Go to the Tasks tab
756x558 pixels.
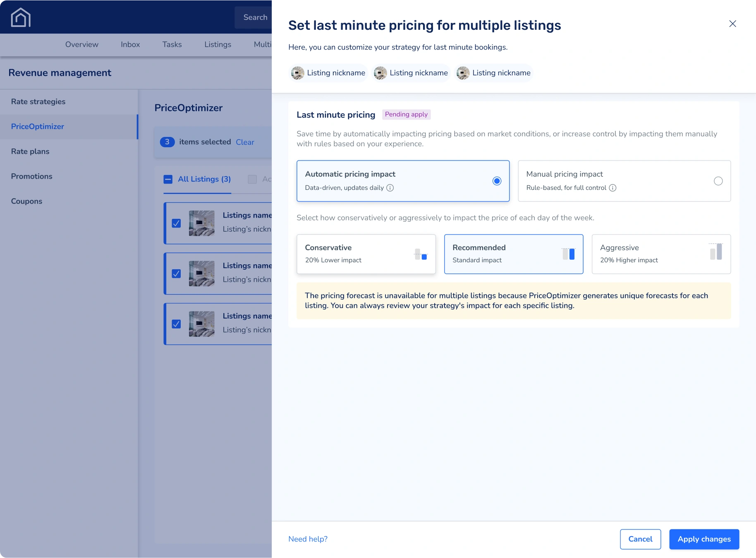click(172, 44)
